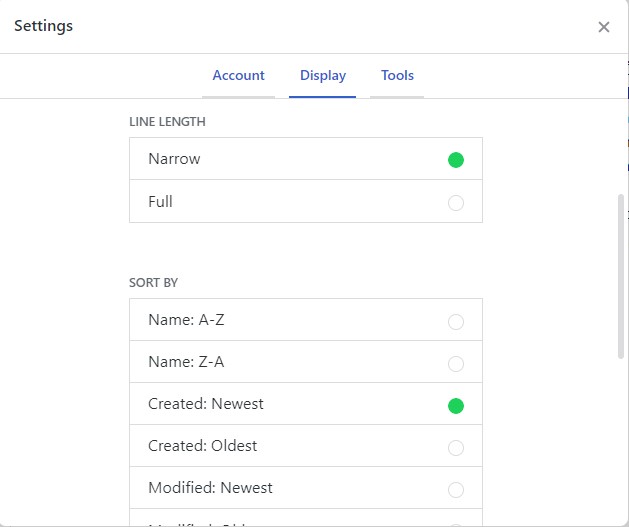Screen dimensions: 629x527
Task: Choose the Name: A-Z radio circle
Action: 456,322
